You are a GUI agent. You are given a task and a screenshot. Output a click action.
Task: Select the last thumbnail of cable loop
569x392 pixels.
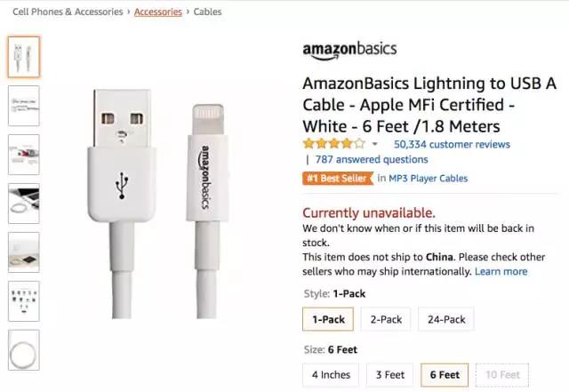click(24, 349)
